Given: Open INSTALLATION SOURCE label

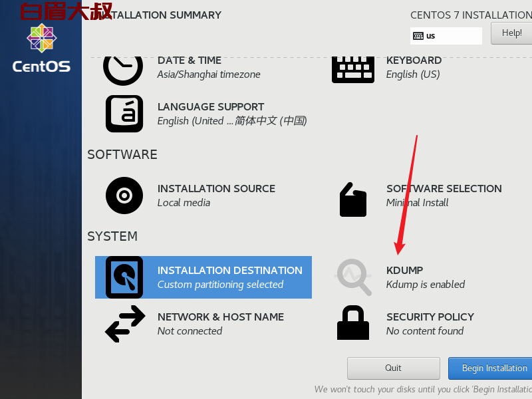Looking at the screenshot, I should (216, 189).
